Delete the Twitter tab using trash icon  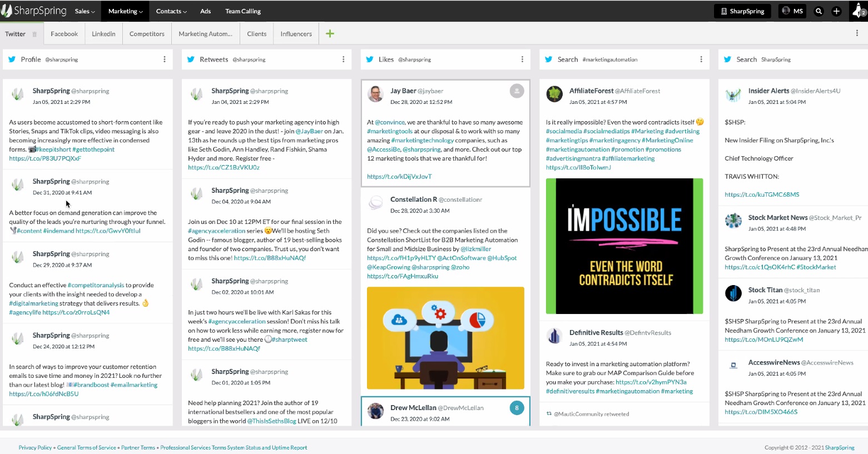(x=34, y=34)
